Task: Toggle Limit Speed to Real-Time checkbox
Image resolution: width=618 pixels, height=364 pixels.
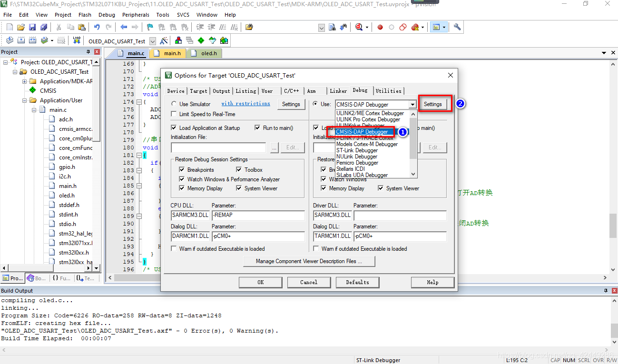Action: (174, 114)
